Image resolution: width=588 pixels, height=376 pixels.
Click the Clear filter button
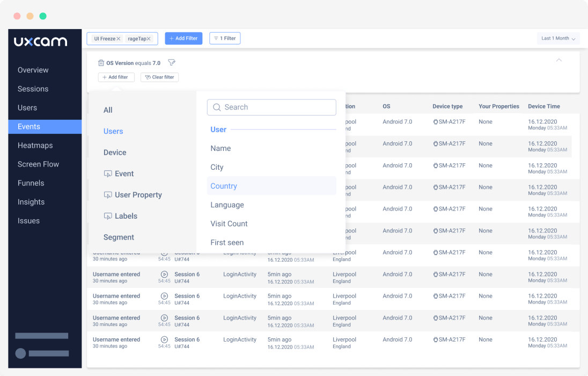tap(159, 77)
